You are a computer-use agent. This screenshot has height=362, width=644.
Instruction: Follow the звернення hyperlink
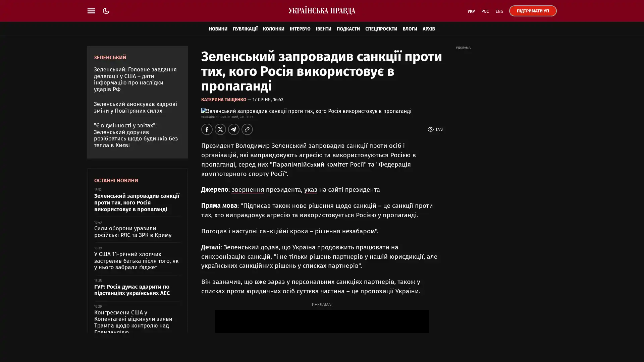click(248, 190)
